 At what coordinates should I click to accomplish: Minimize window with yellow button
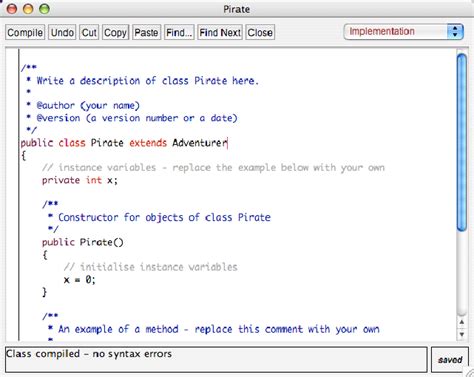28,9
